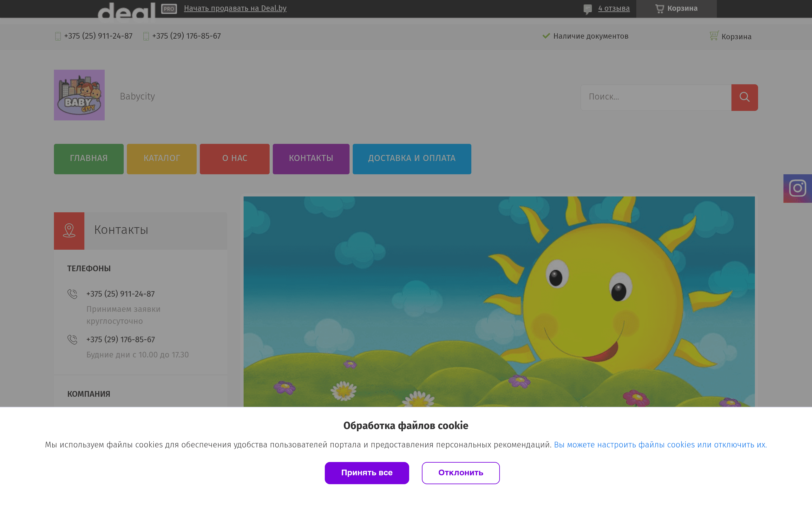This screenshot has width=812, height=507.
Task: Open the ГЛАВНАЯ menu tab
Action: point(88,159)
